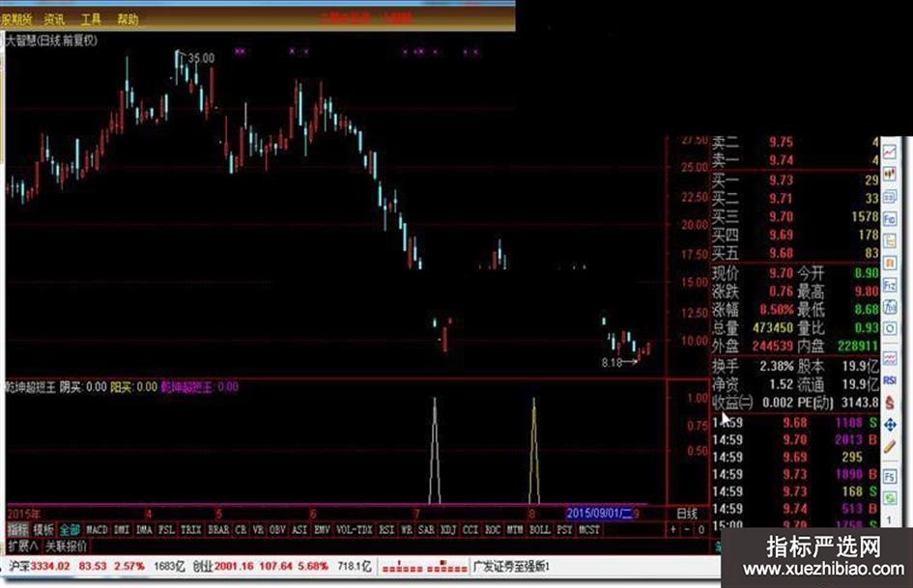The height and width of the screenshot is (588, 913).
Task: Open 关联报价 tab
Action: tap(66, 546)
